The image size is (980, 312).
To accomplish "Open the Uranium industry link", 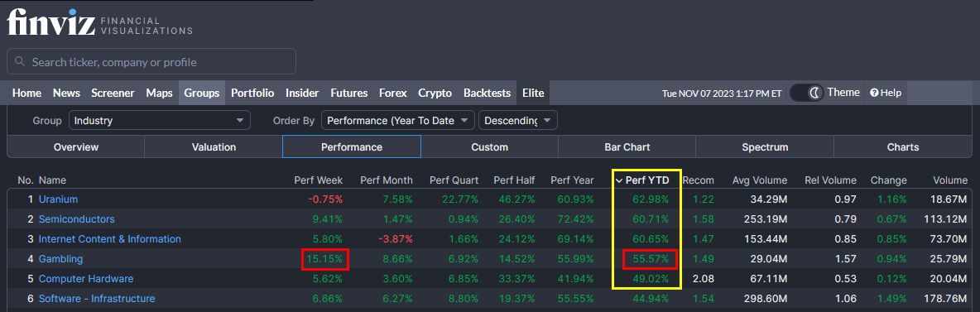I will (x=58, y=199).
